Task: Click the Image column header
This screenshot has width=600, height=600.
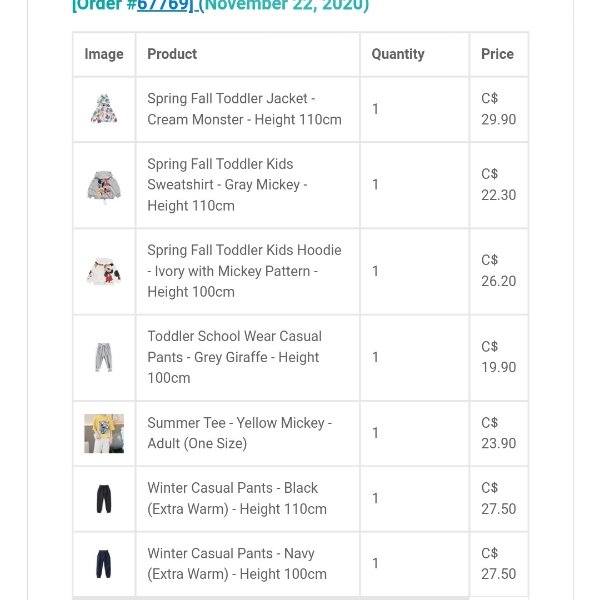Action: pos(104,54)
